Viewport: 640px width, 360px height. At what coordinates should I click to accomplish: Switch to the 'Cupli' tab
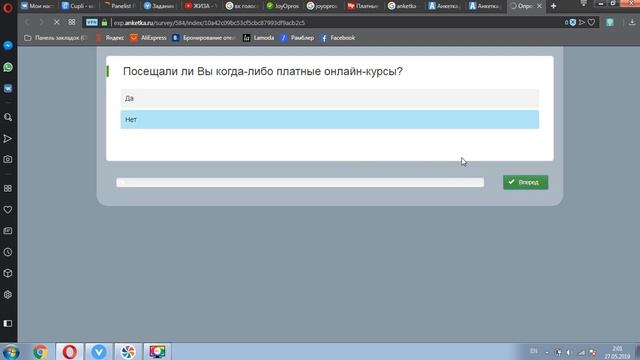coord(78,6)
